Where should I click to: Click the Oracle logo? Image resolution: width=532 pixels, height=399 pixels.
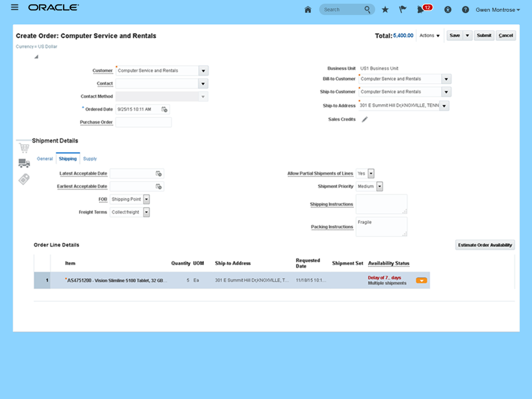[x=53, y=7]
